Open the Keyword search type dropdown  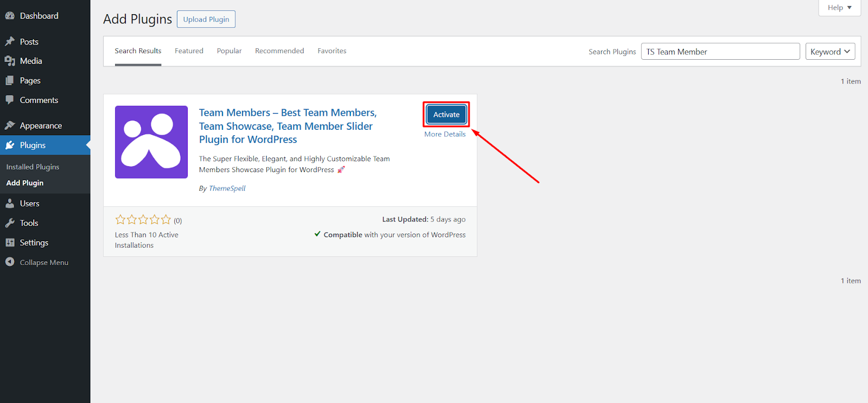click(x=830, y=52)
